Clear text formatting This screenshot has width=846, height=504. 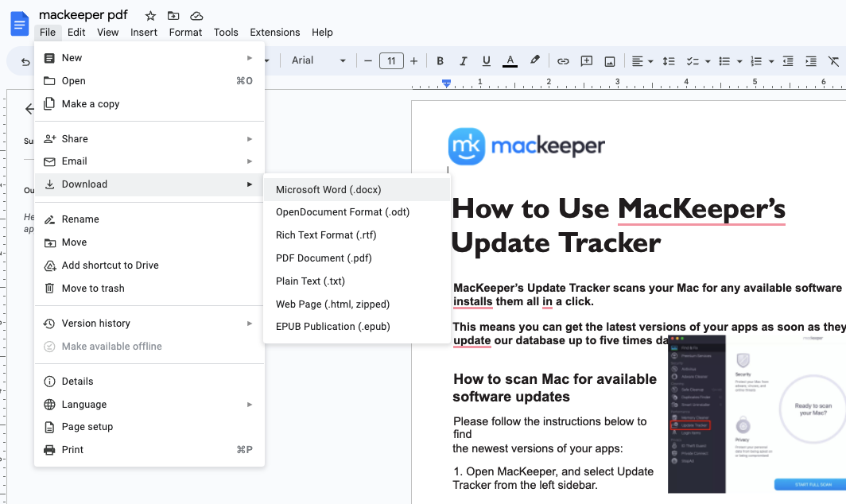[x=833, y=61]
